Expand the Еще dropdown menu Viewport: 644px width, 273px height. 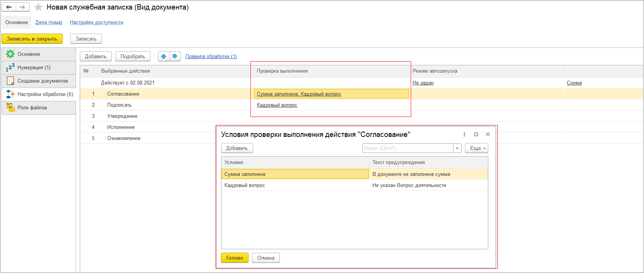coord(476,148)
